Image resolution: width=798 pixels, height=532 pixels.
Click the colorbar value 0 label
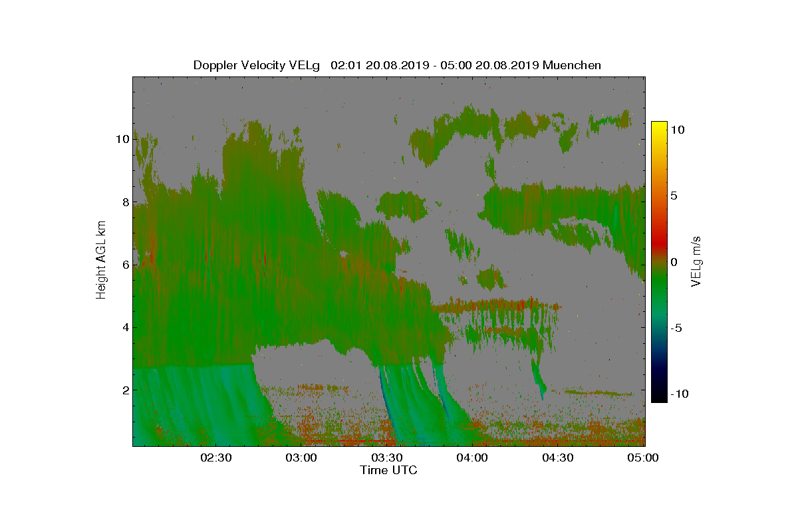[673, 262]
